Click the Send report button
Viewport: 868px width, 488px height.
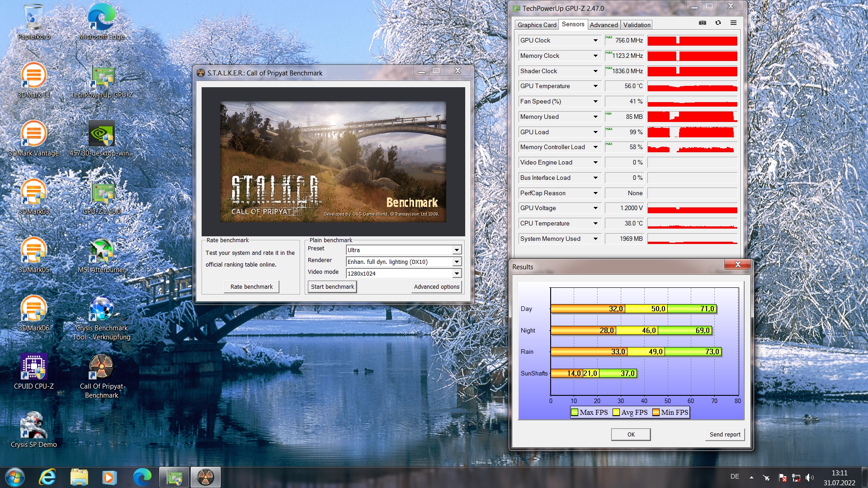point(725,435)
